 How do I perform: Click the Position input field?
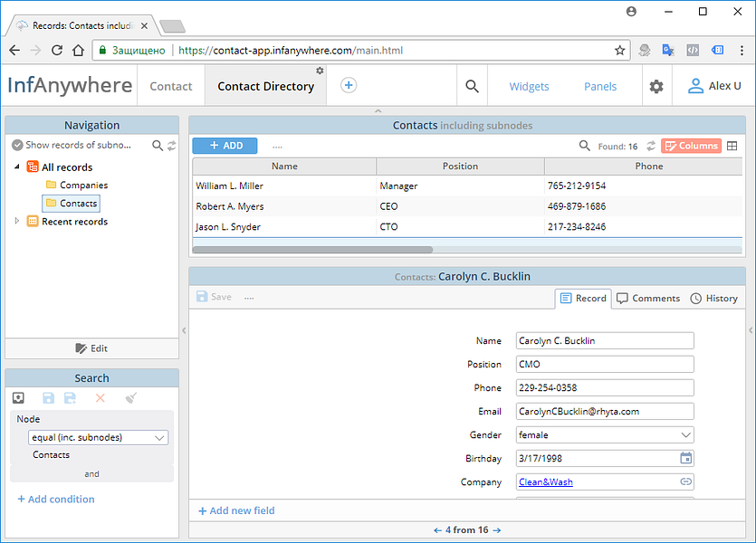[605, 364]
